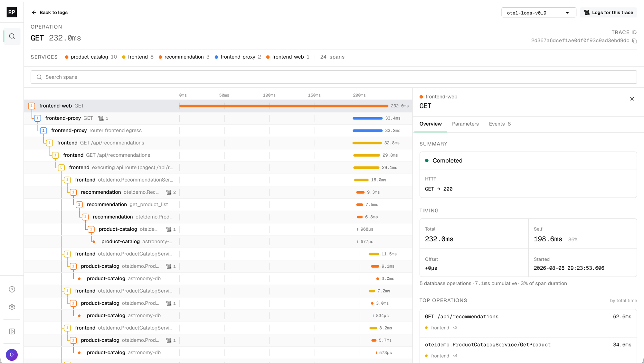The width and height of the screenshot is (644, 363).
Task: Click logs icon on product-catalog 5.7ms row
Action: (x=168, y=340)
